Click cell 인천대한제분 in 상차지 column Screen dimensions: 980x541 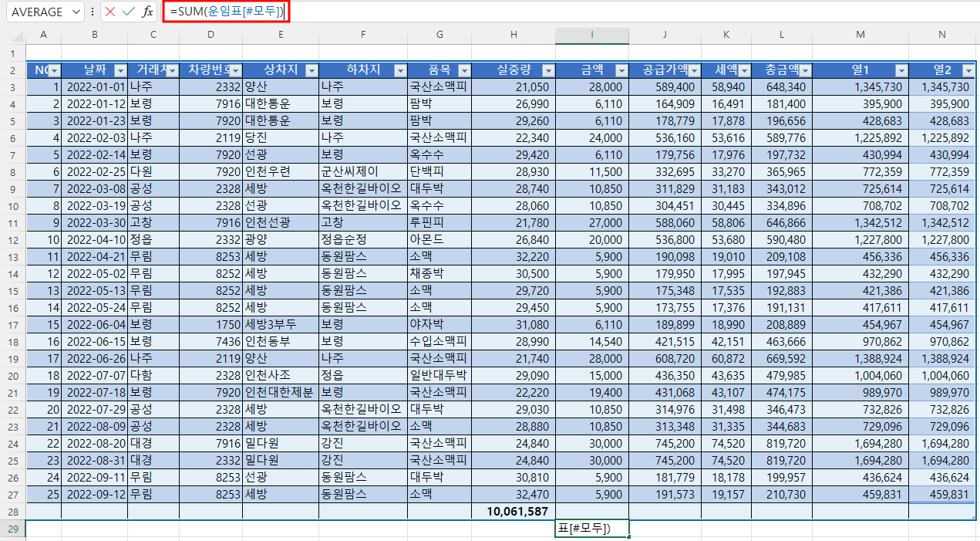(280, 393)
